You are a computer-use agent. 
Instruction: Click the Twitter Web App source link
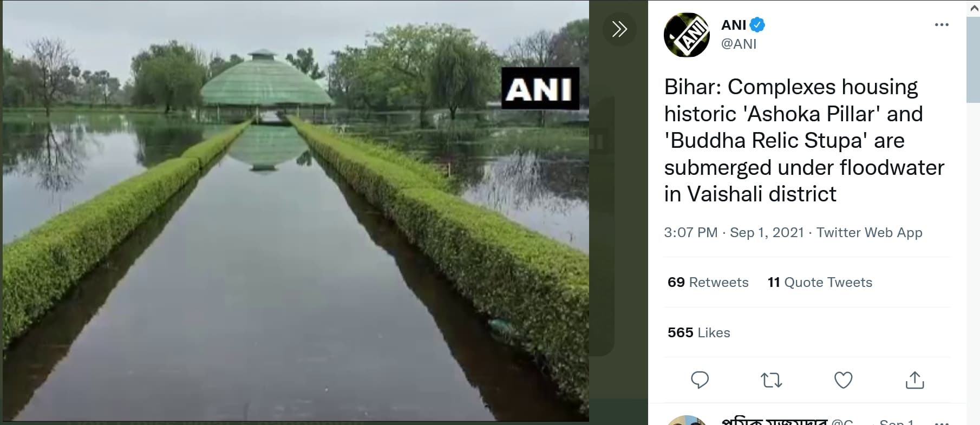pyautogui.click(x=869, y=232)
